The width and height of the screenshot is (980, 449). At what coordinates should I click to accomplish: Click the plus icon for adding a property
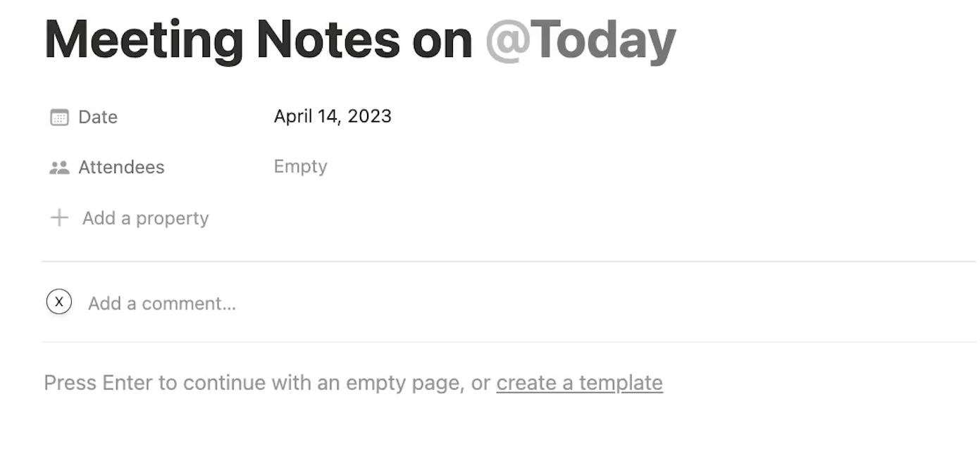click(59, 218)
